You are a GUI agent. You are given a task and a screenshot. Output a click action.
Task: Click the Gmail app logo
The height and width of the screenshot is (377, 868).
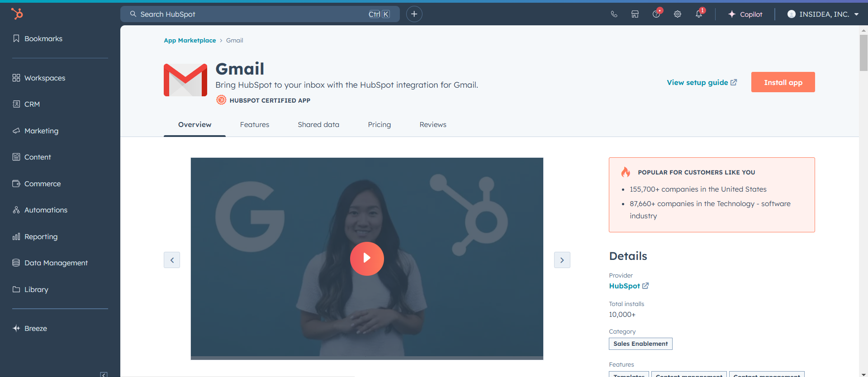[185, 80]
